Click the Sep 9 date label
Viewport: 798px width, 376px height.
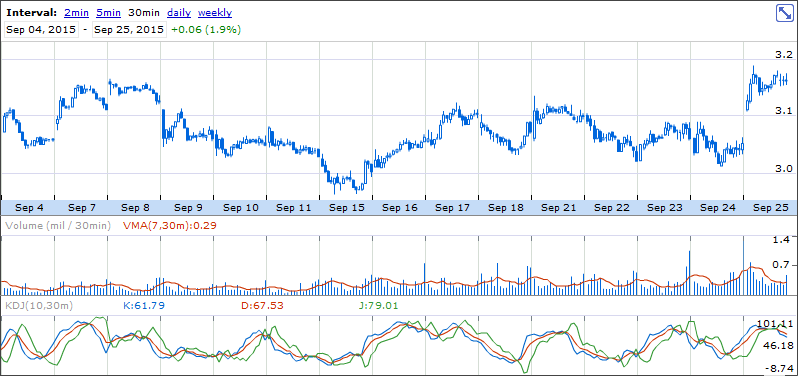coord(188,208)
